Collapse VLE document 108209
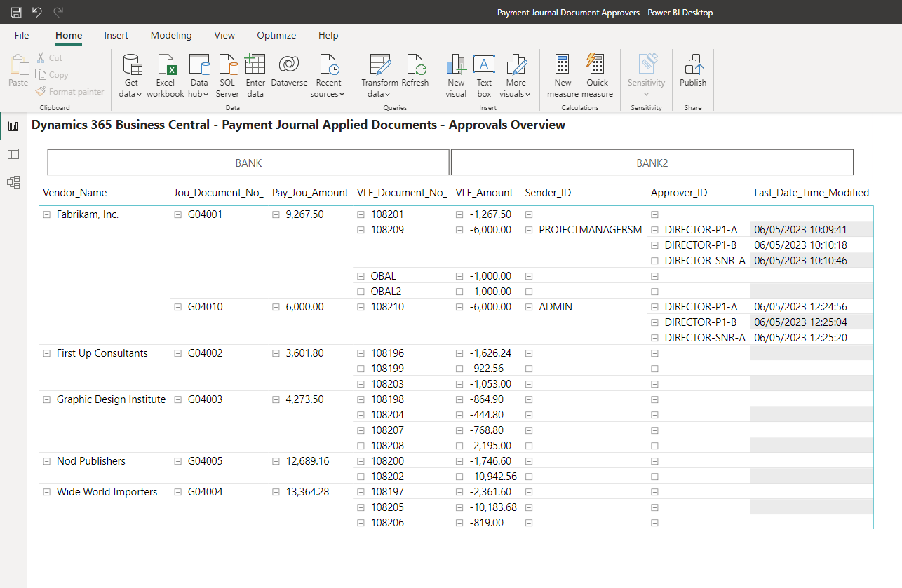The height and width of the screenshot is (588, 902). 361,230
